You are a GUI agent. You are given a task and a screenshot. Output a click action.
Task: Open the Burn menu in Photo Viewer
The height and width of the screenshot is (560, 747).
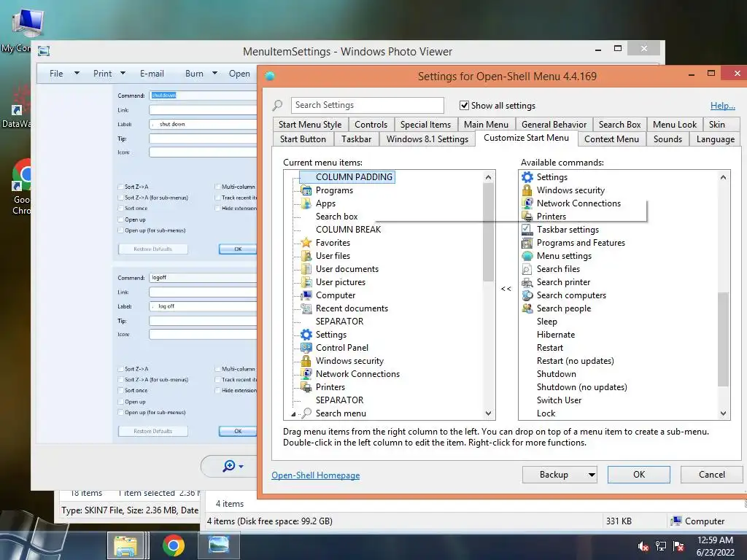point(201,74)
